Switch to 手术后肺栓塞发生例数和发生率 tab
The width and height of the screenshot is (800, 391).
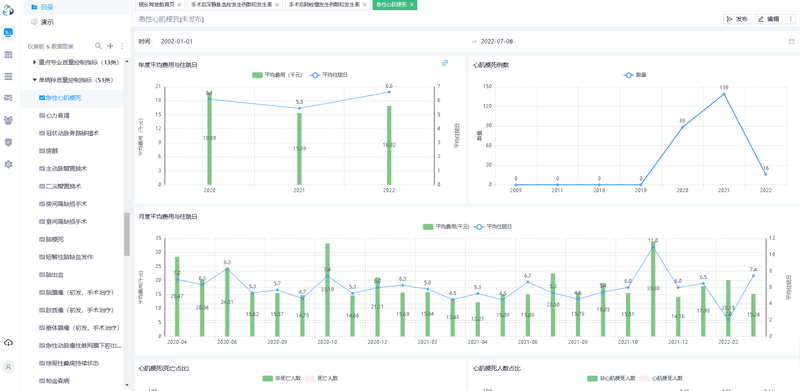pyautogui.click(x=324, y=4)
